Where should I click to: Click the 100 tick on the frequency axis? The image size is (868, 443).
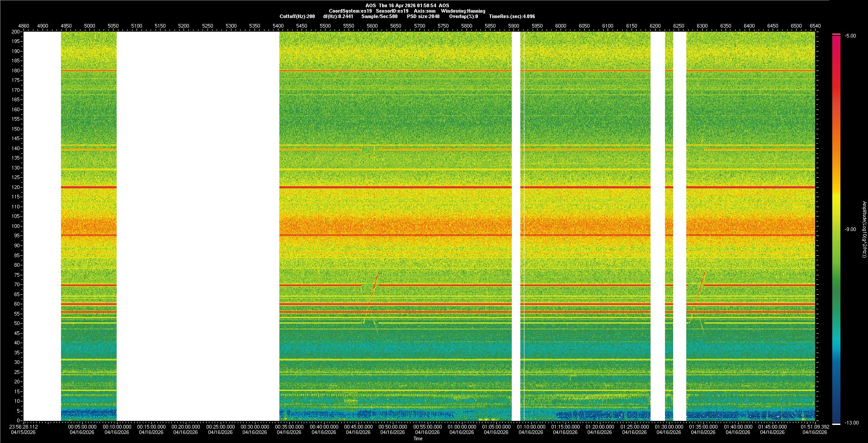coord(16,226)
